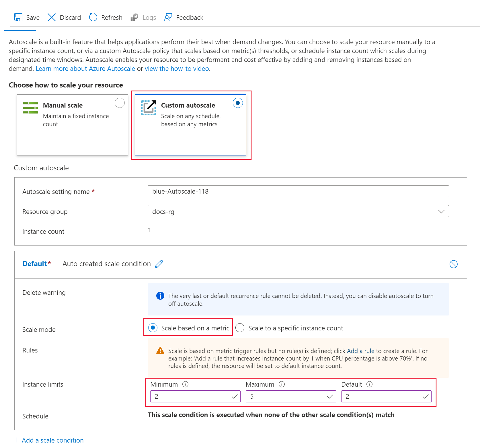Select the Manual scale radio button
Image resolution: width=480 pixels, height=448 pixels.
(120, 103)
